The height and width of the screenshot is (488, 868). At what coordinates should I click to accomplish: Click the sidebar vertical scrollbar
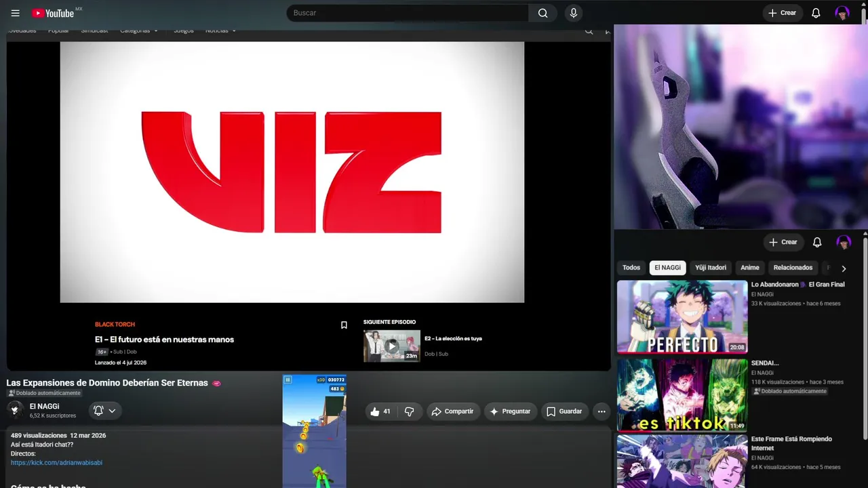click(x=865, y=339)
